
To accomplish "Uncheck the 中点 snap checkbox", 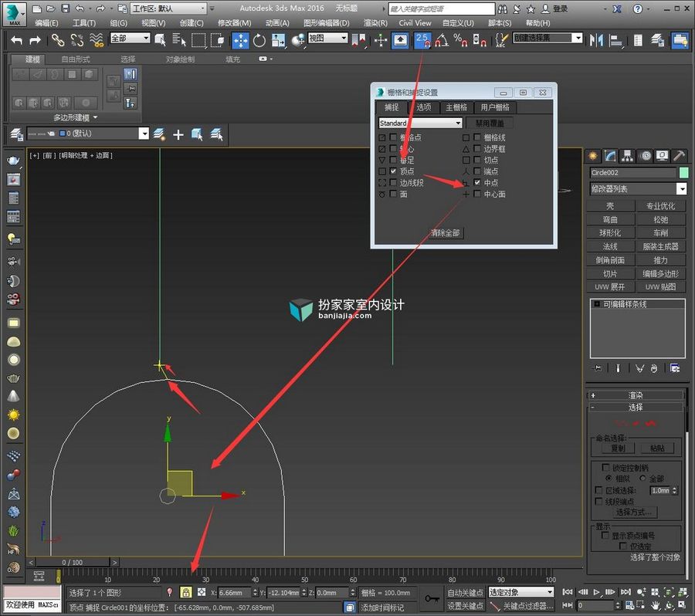I will [x=477, y=182].
